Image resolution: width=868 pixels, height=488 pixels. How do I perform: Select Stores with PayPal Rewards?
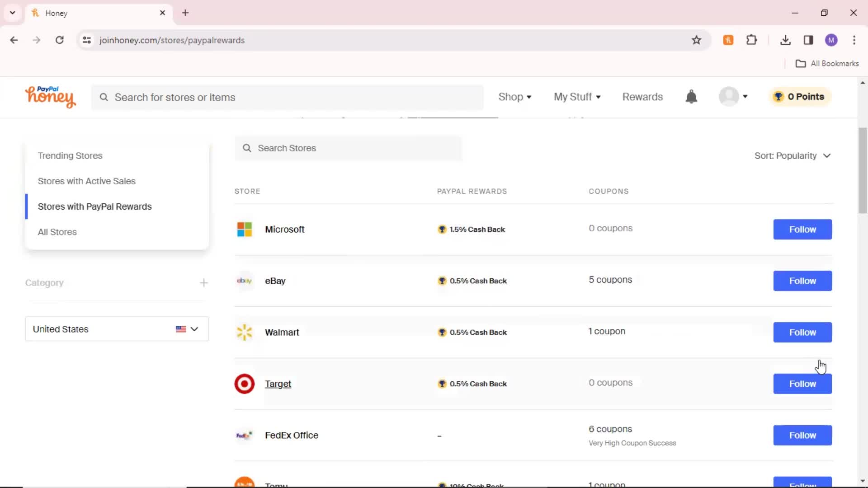click(94, 206)
